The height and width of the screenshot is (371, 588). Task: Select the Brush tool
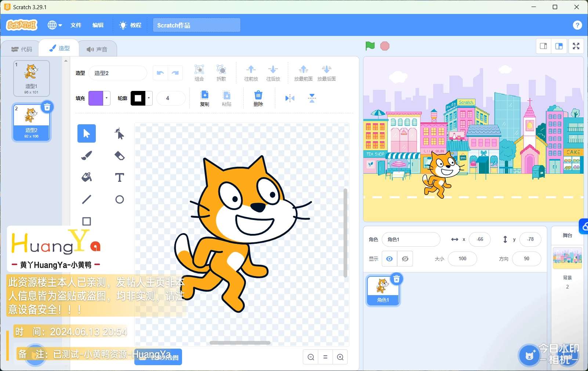coord(87,155)
